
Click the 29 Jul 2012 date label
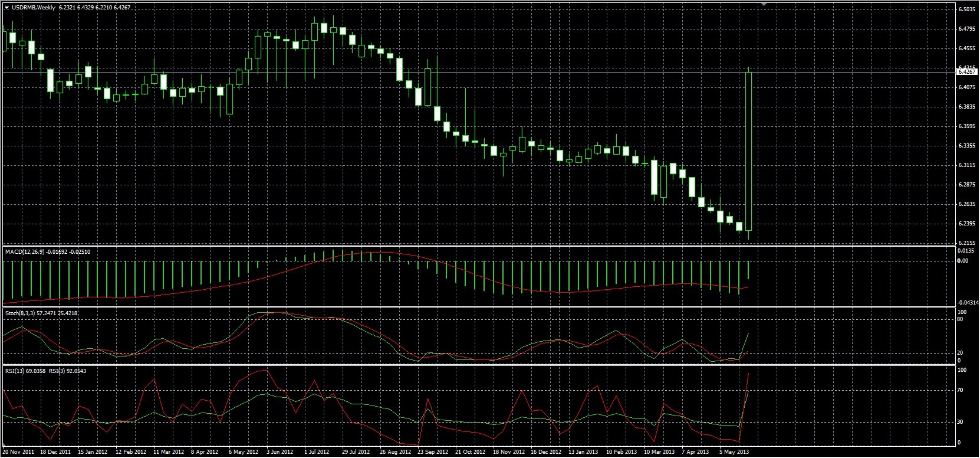pos(356,452)
